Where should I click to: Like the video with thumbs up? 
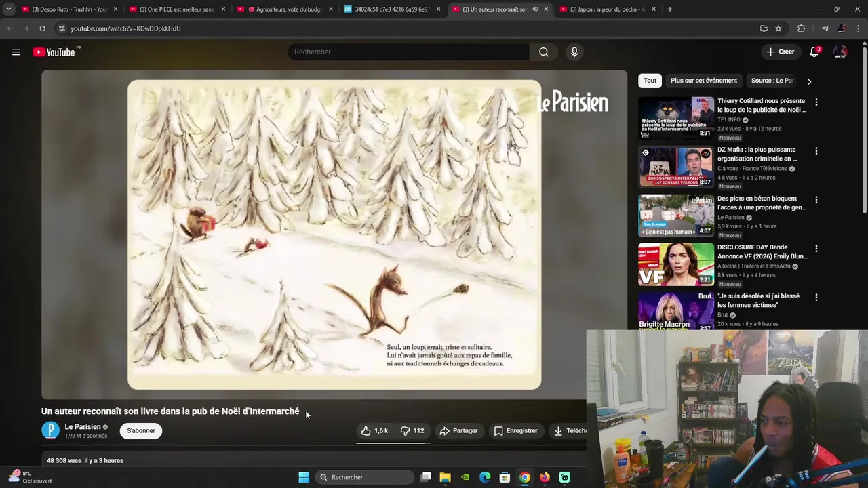(x=374, y=430)
